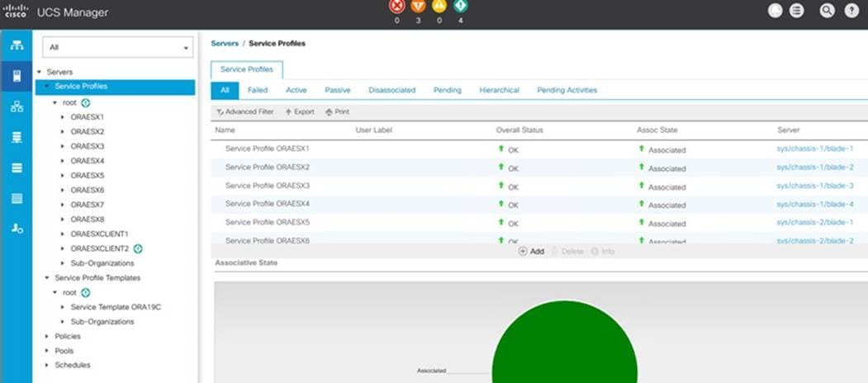The width and height of the screenshot is (868, 383).
Task: Switch to the Failed tab
Action: 258,90
